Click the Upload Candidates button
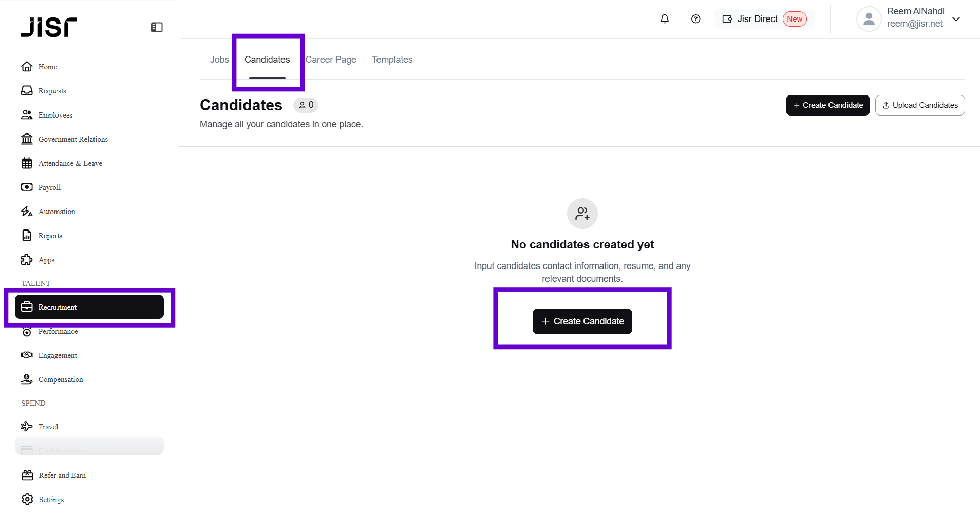980x517 pixels. [x=919, y=105]
